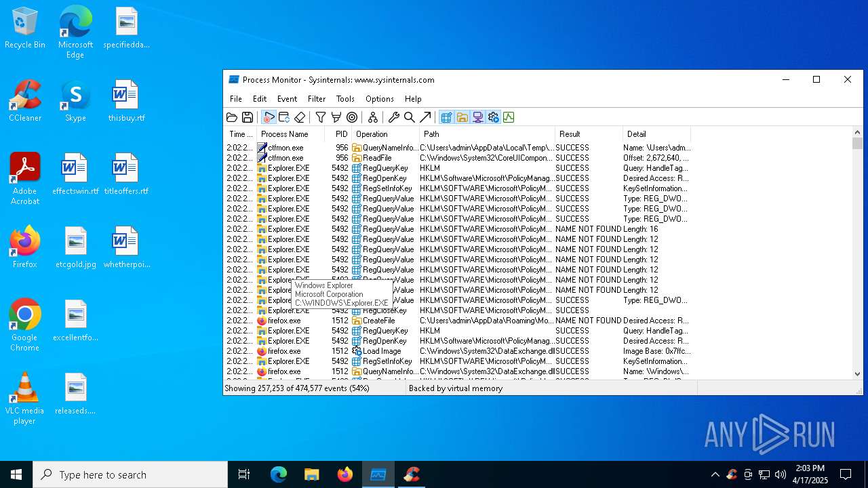
Task: Toggle Show Registry Activity filter
Action: [x=446, y=117]
